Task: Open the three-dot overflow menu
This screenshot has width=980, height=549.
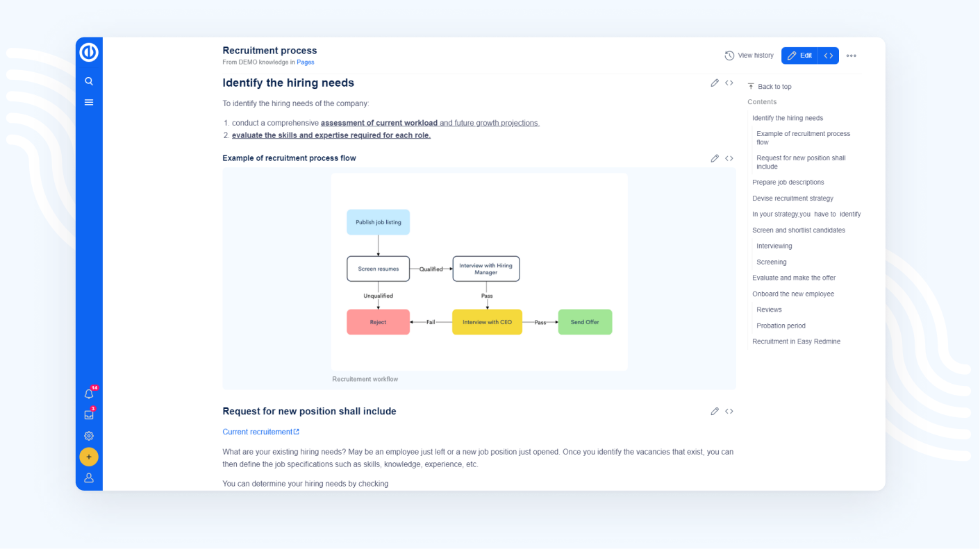Action: [852, 56]
